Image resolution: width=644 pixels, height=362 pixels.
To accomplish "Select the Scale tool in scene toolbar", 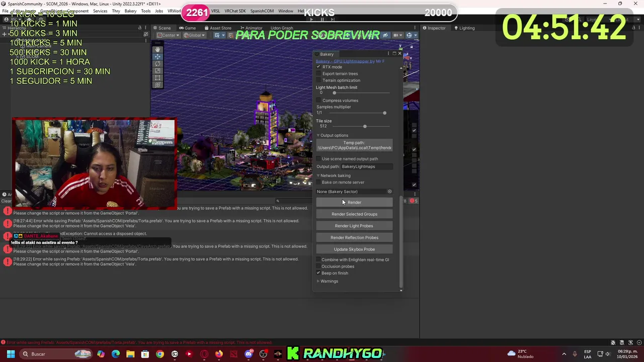I will coord(157,70).
